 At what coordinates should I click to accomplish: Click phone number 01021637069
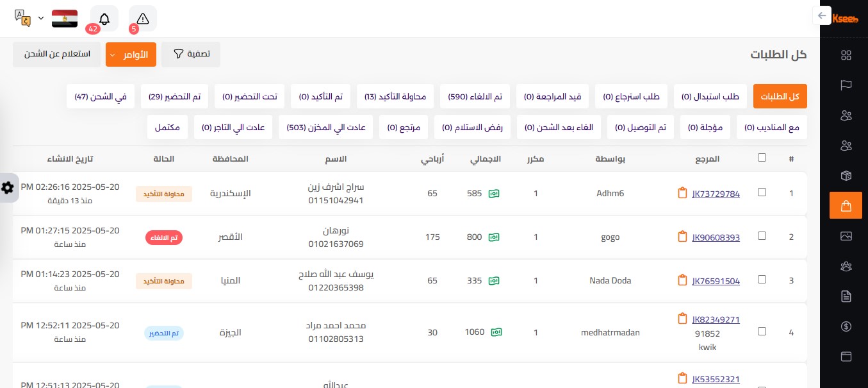pos(336,244)
